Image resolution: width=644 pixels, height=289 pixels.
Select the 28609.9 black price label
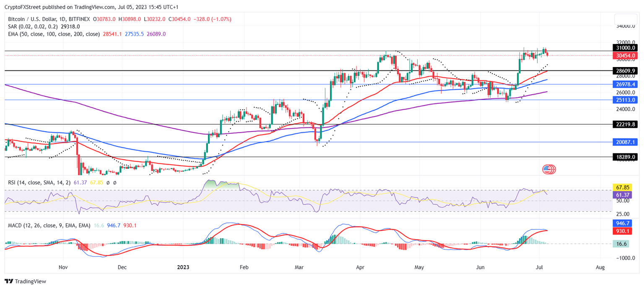(624, 71)
